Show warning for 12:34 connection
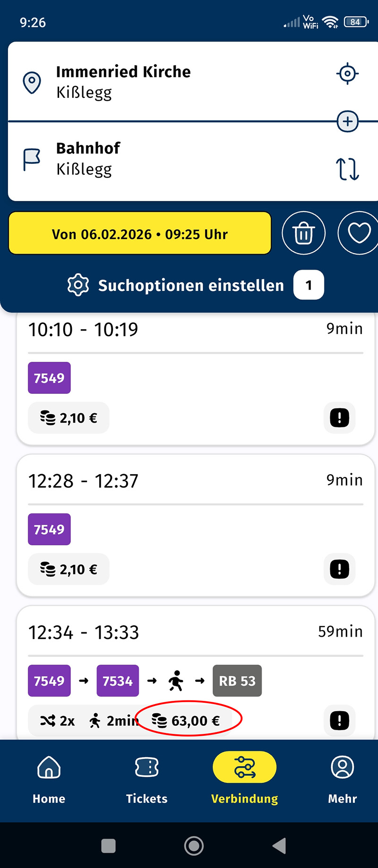378x868 pixels. (x=339, y=721)
